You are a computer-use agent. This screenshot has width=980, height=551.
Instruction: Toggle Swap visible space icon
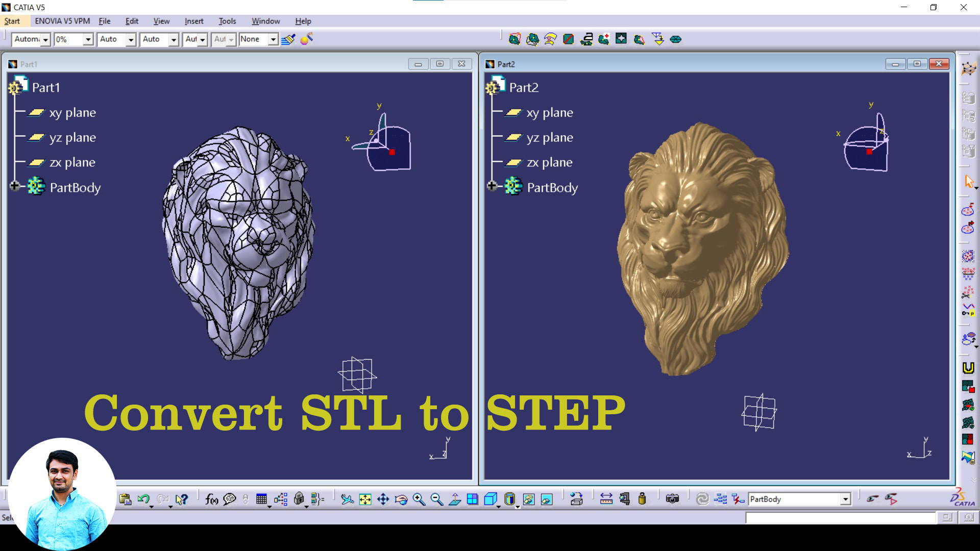coord(547,499)
